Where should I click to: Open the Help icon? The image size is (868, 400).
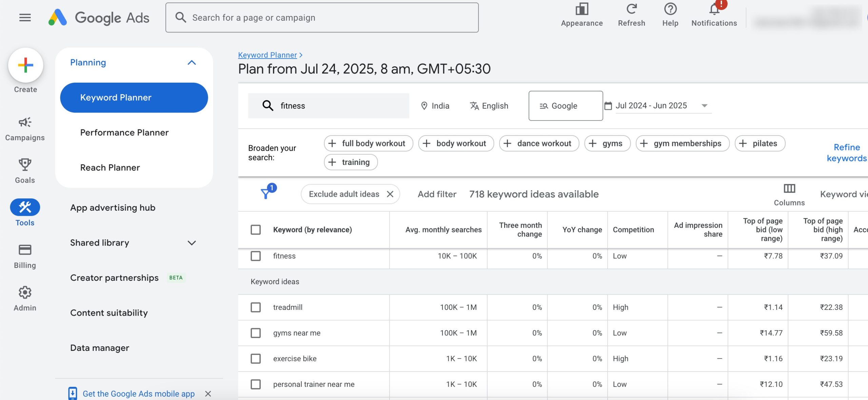tap(670, 9)
